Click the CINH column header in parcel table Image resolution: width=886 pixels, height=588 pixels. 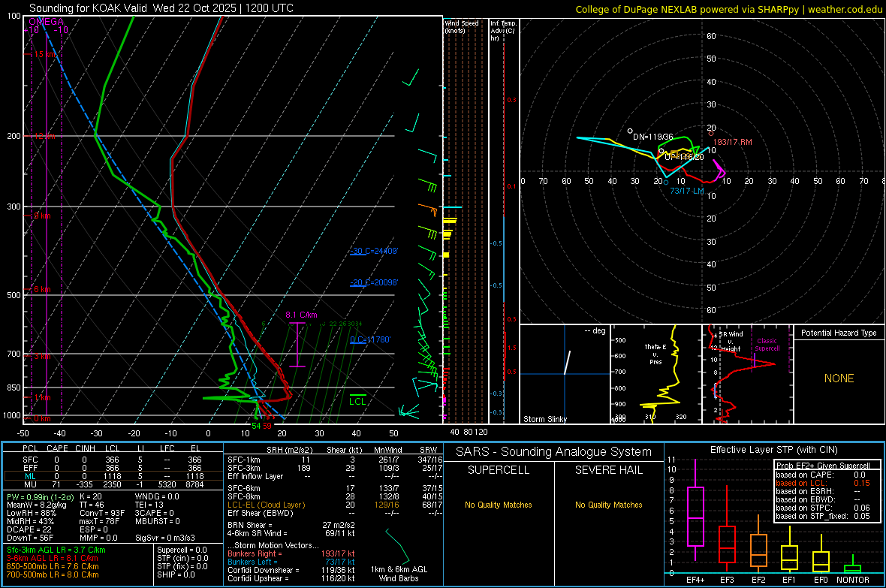pos(85,448)
